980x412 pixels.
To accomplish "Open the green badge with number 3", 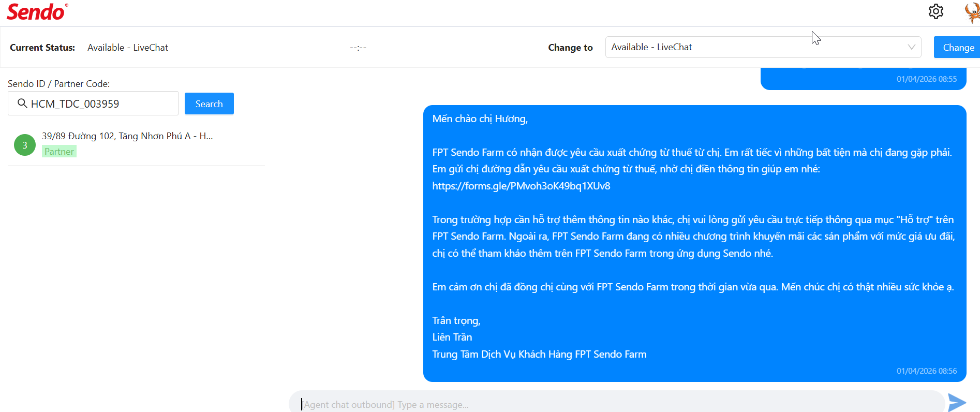I will 24,145.
